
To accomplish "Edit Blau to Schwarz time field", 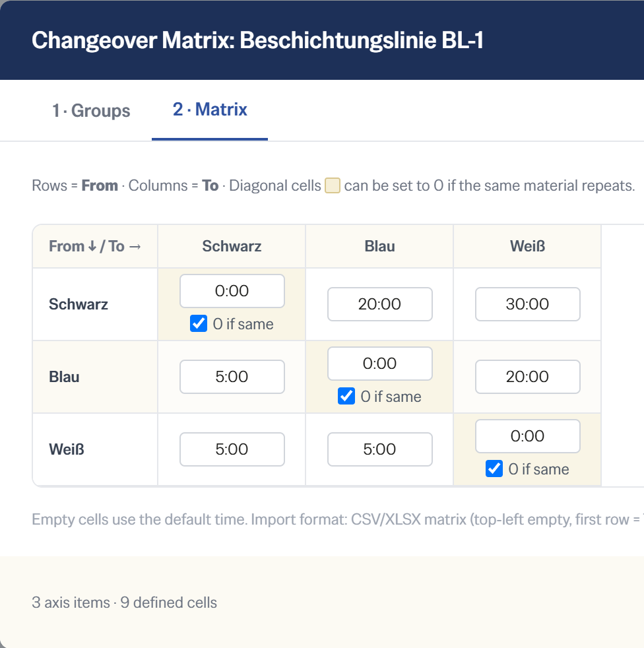I will click(x=232, y=377).
